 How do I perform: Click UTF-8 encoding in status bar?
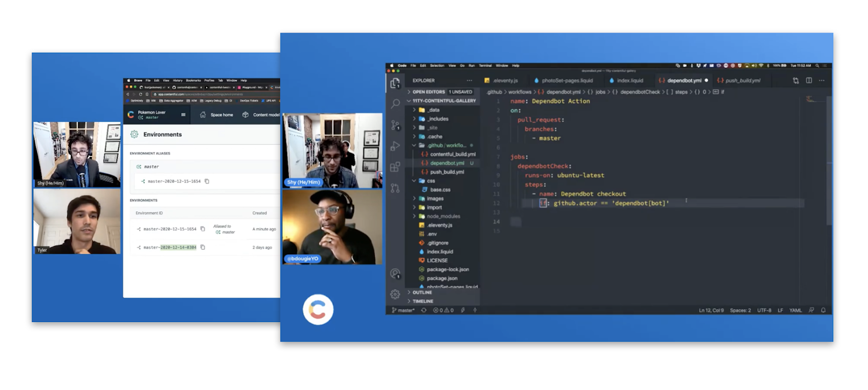[764, 310]
